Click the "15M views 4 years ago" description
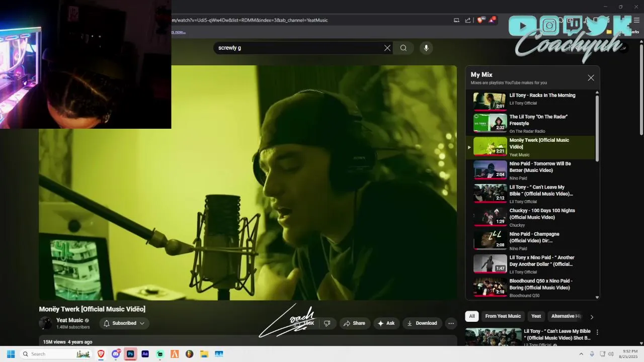The image size is (644, 362). coord(67,342)
